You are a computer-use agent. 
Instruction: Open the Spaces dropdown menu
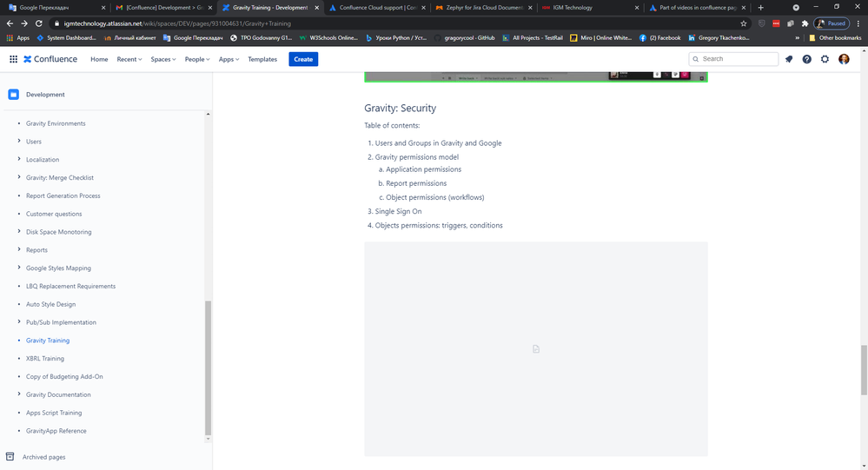click(162, 59)
